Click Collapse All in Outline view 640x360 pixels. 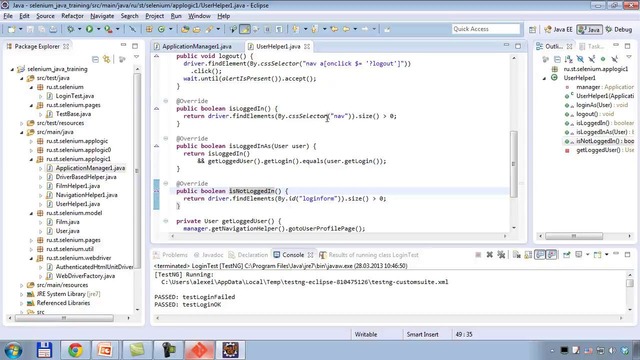coord(557,59)
